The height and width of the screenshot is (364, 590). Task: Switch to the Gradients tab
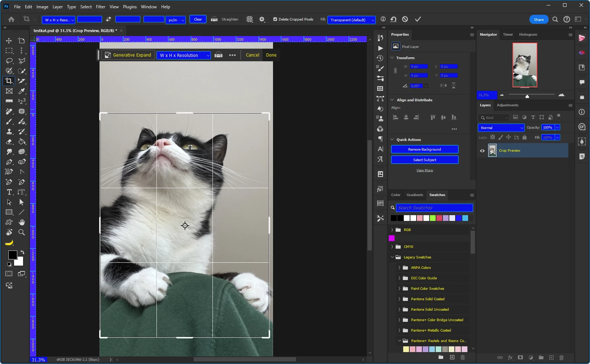pyautogui.click(x=415, y=195)
